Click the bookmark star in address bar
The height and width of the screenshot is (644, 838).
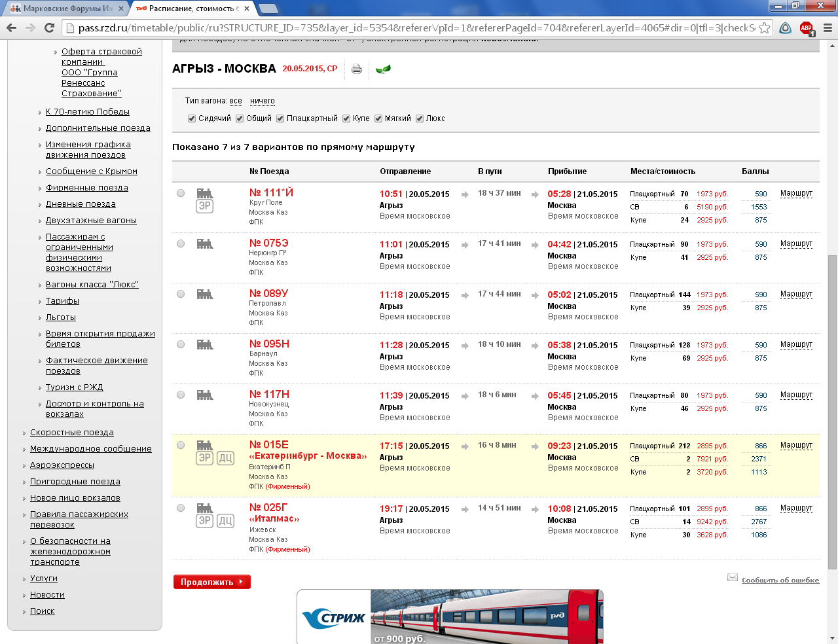click(764, 27)
